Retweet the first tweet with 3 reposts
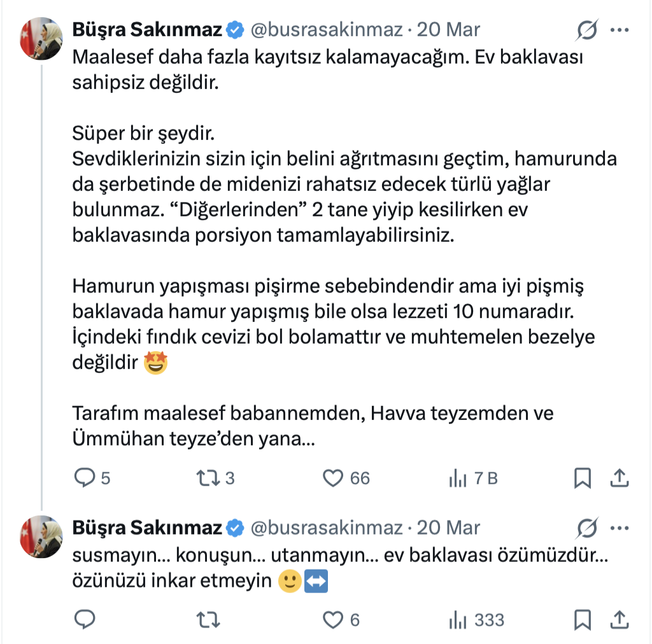The image size is (652, 644). (206, 478)
